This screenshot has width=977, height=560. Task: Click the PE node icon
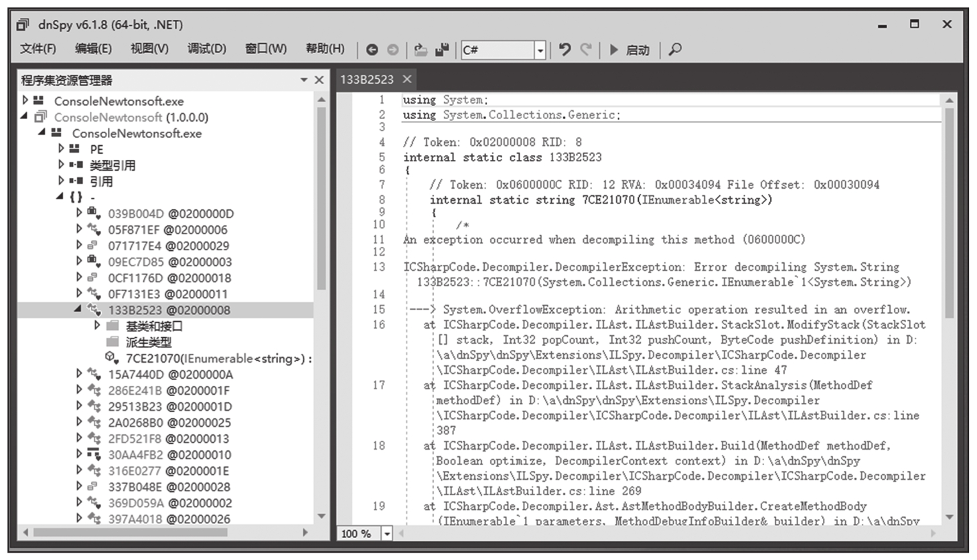[75, 149]
